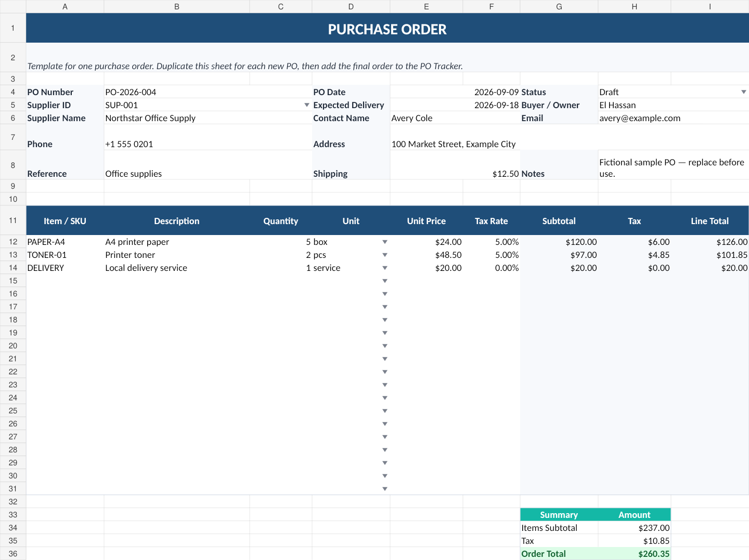Viewport: 749px width, 560px height.
Task: Click the Fictional sample PO notes cell
Action: tap(674, 165)
